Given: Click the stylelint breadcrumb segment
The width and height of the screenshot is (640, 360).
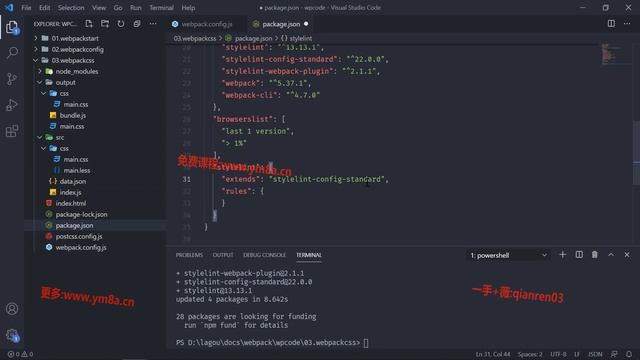Looking at the screenshot, I should (x=297, y=38).
